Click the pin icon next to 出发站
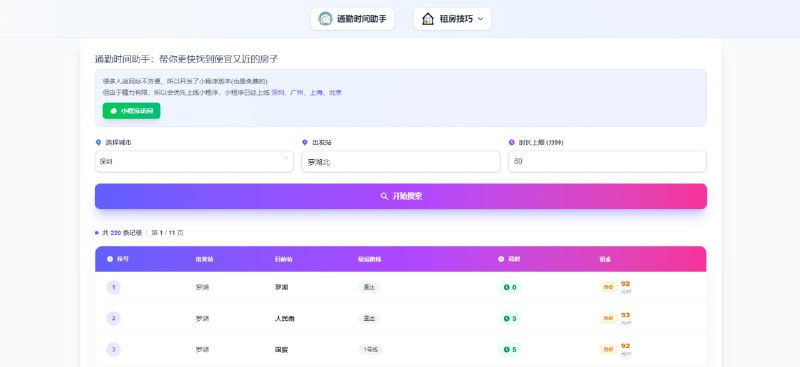The height and width of the screenshot is (367, 800). [305, 143]
